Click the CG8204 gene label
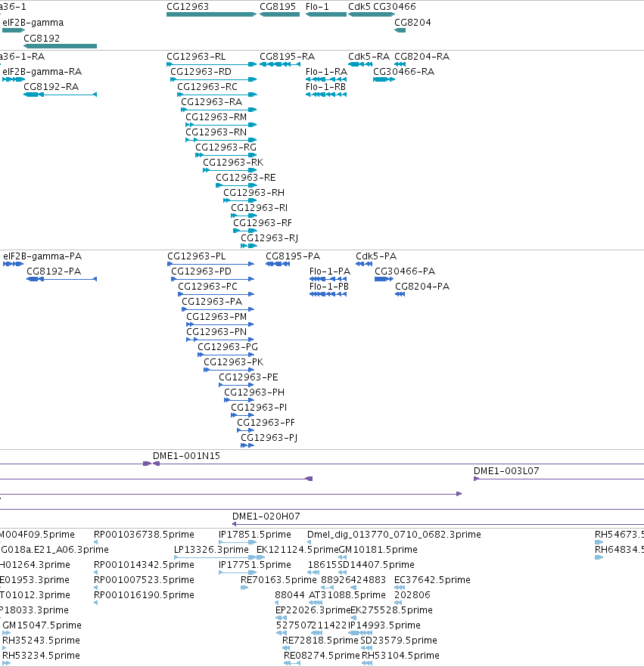644x667 pixels. [x=412, y=22]
